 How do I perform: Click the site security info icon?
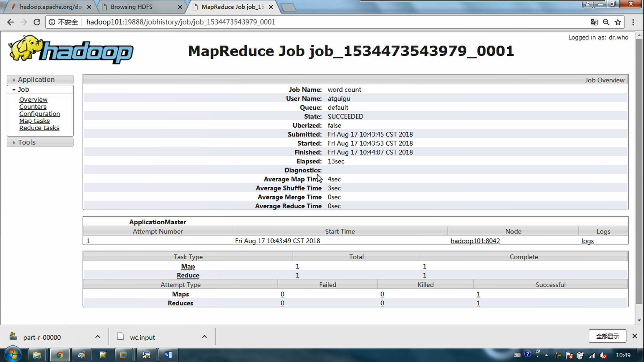pyautogui.click(x=52, y=22)
